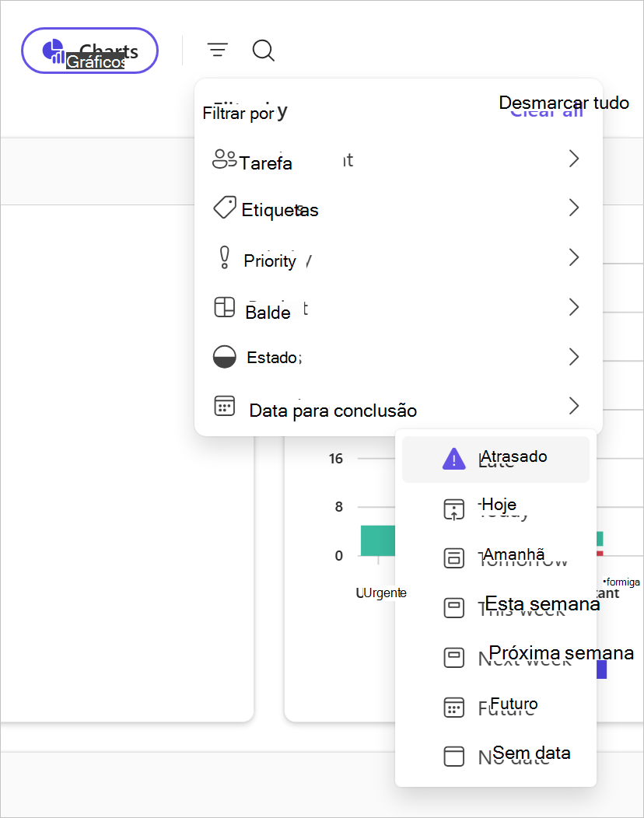Click the calendar icon next to Esta semana
The width and height of the screenshot is (644, 818).
coord(453,608)
